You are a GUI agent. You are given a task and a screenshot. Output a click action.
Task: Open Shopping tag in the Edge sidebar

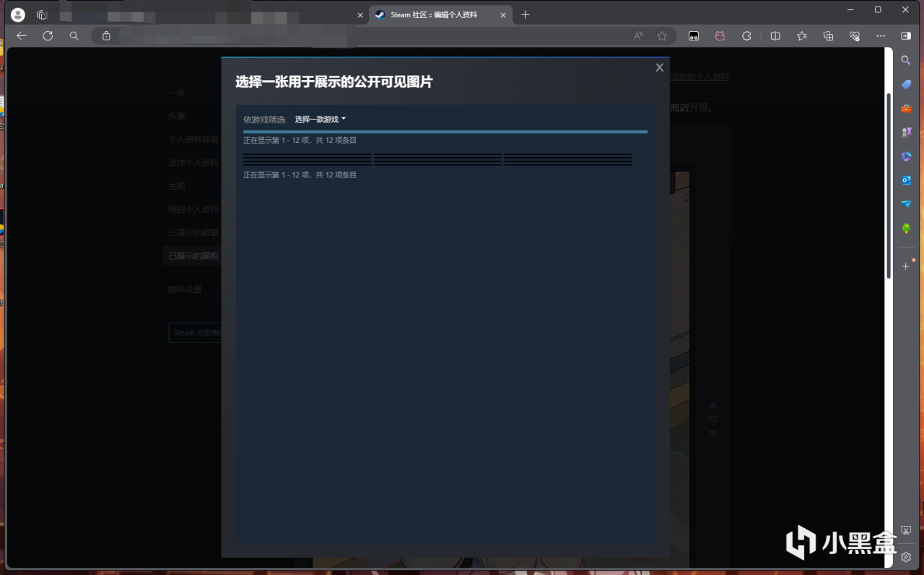point(906,84)
